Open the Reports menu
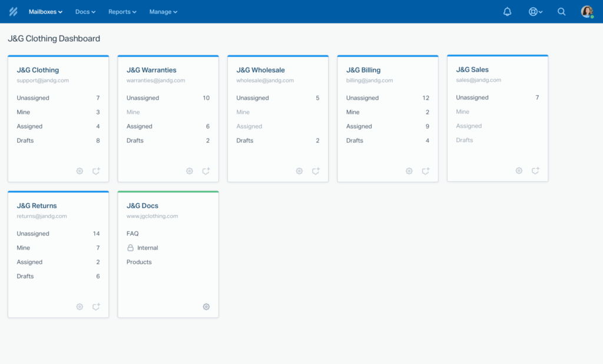 (x=122, y=12)
